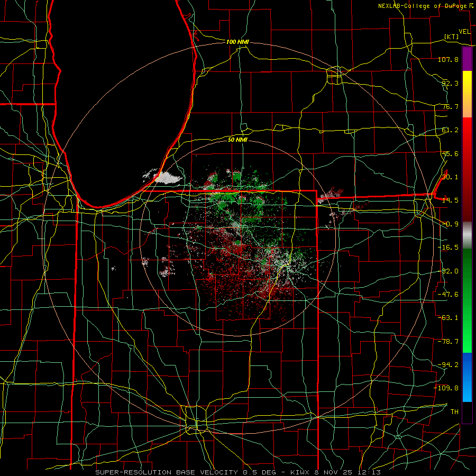This screenshot has width=476, height=476.
Task: Click the -63.1 legend value
Action: tap(448, 318)
